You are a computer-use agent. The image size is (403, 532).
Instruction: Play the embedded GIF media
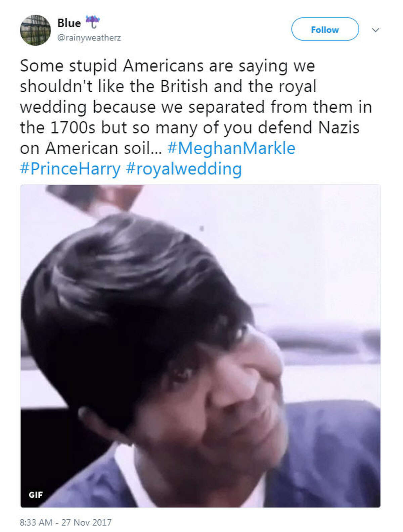[200, 346]
